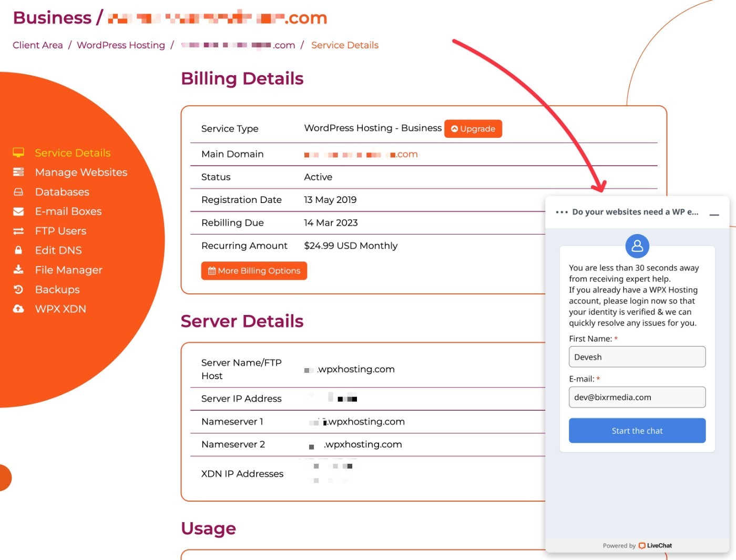Open Service Details in sidebar
Image resolution: width=736 pixels, height=560 pixels.
(73, 153)
